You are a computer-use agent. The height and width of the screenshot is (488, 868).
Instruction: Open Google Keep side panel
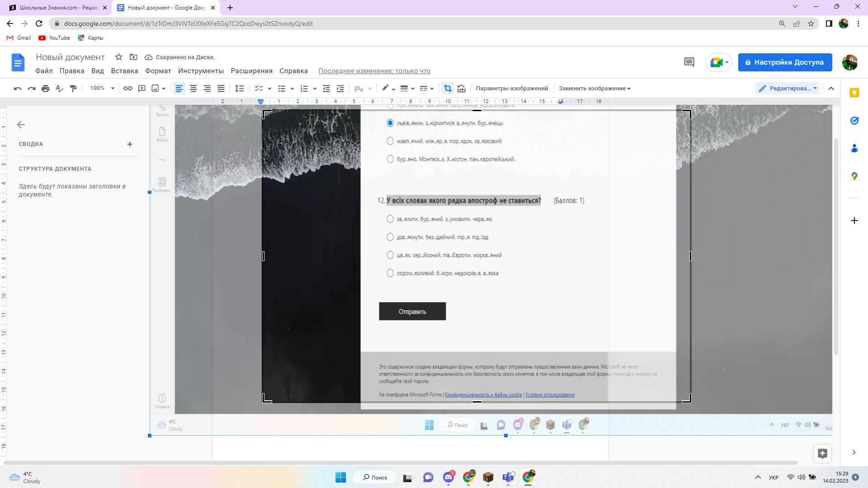point(854,93)
